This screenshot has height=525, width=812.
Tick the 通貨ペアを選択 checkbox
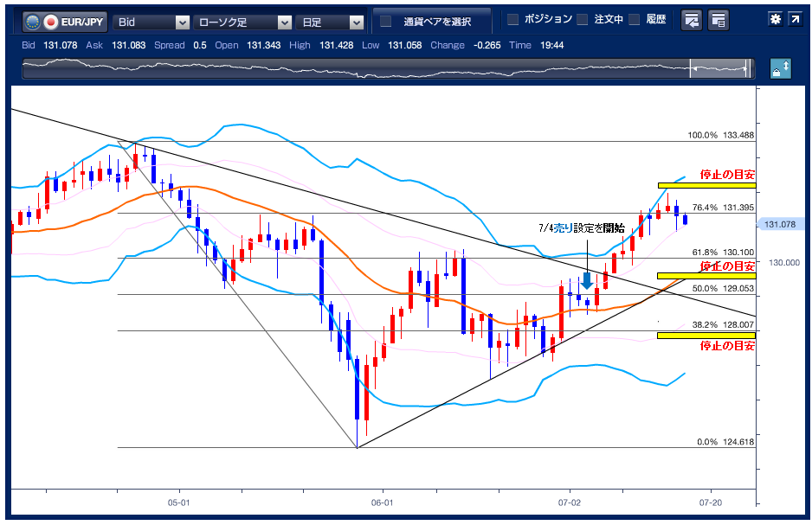(x=386, y=22)
